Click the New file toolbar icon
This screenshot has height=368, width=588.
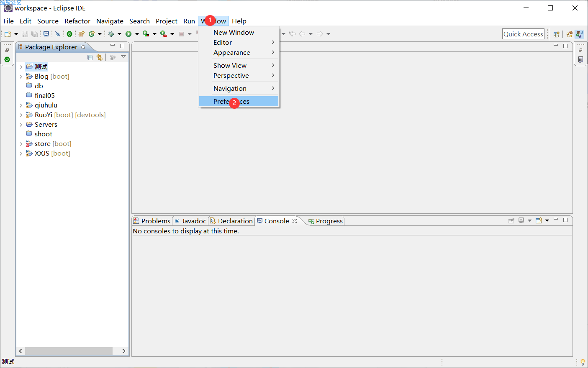[x=8, y=34]
